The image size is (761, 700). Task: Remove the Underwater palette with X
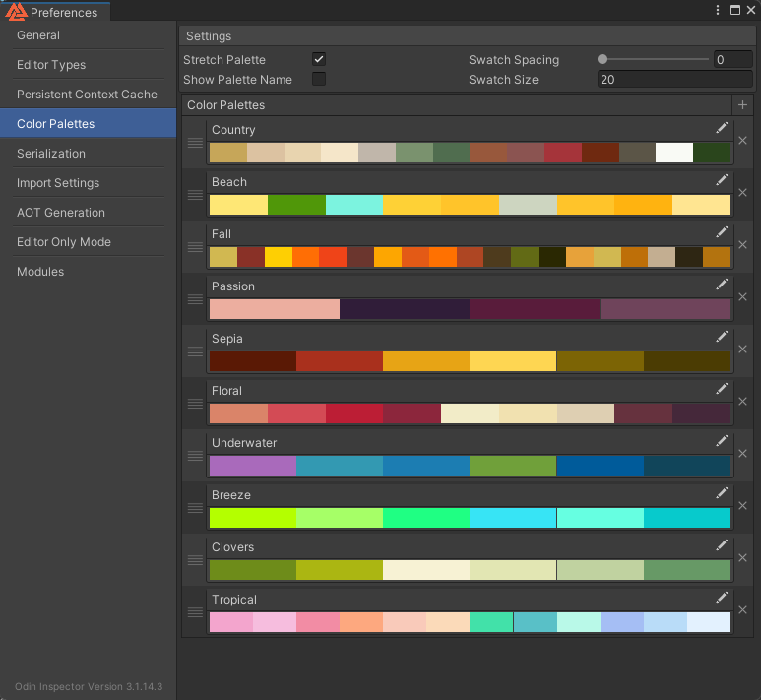[x=742, y=454]
